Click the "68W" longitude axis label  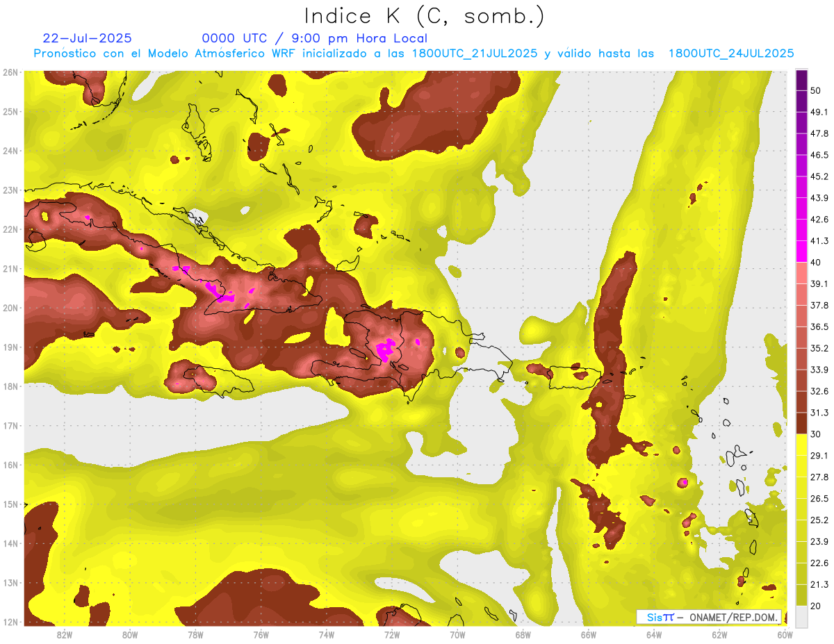pos(523,635)
